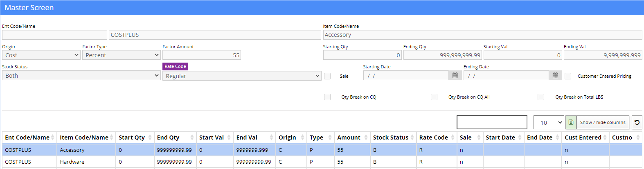Open the Starting Date calendar picker
Viewport: 644px width, 169px height.
(455, 76)
